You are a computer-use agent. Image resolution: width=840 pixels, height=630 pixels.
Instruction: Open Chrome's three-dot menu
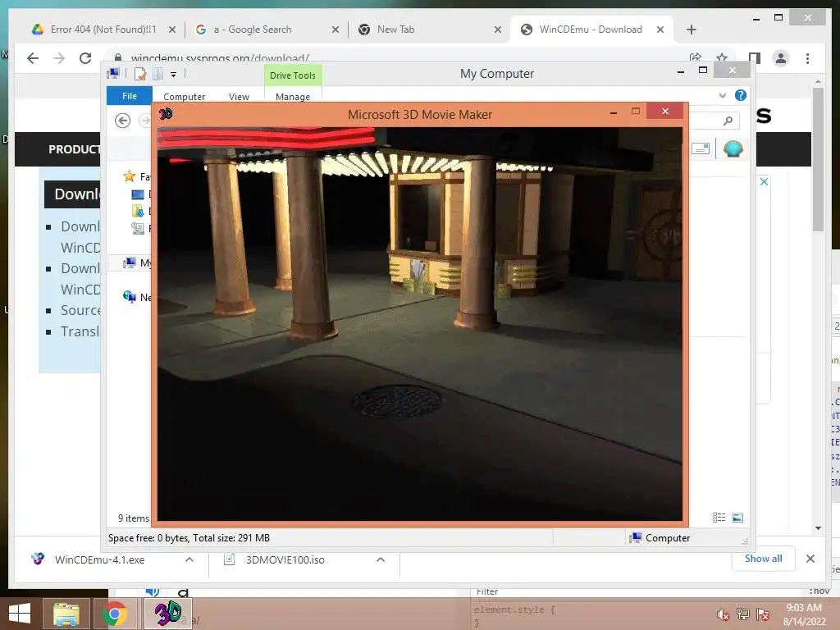point(807,58)
